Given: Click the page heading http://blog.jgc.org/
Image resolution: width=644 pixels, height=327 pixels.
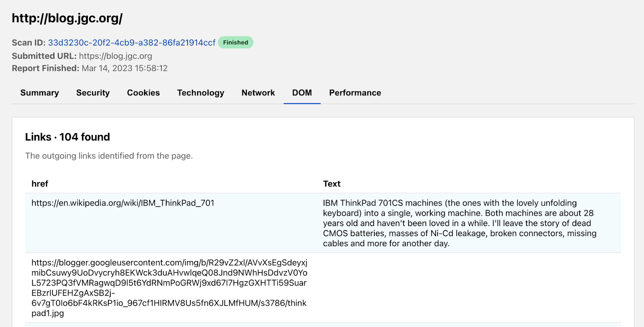Looking at the screenshot, I should (x=67, y=19).
